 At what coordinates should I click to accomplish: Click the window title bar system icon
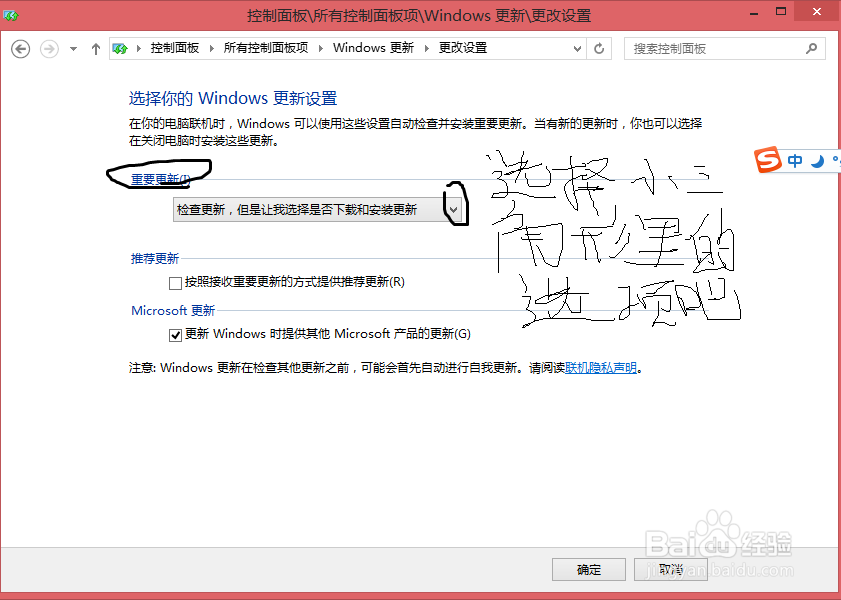10,15
